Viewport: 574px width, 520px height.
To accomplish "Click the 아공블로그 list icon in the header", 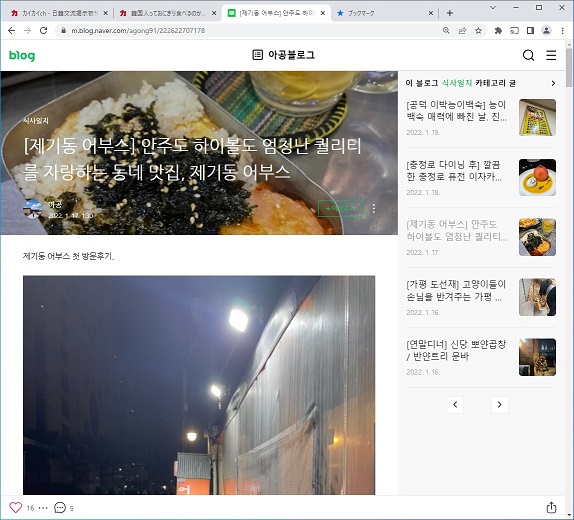I will pos(258,55).
